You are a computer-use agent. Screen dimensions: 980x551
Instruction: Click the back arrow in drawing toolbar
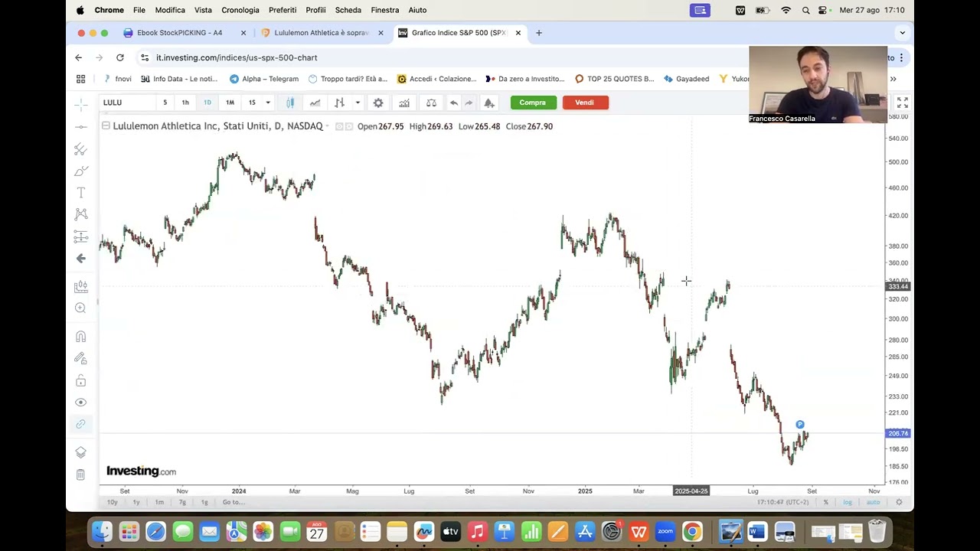[x=80, y=259]
